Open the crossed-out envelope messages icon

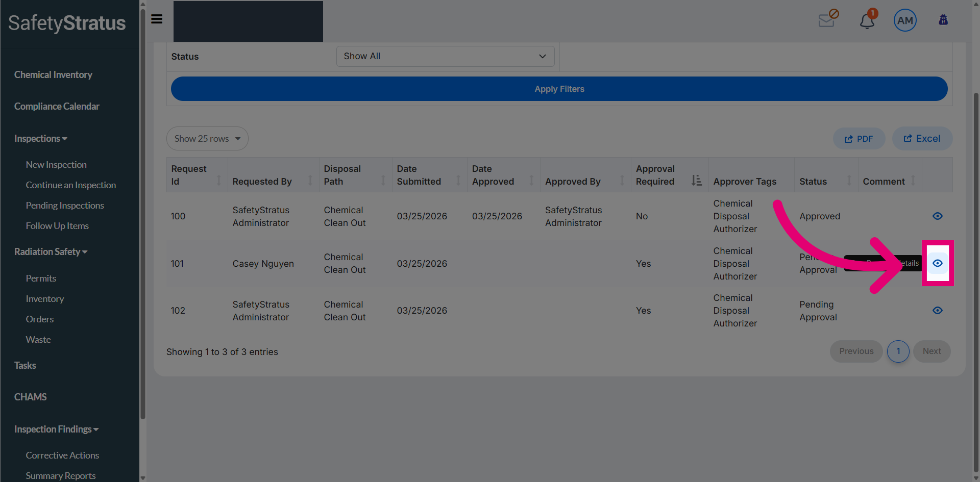[x=827, y=20]
